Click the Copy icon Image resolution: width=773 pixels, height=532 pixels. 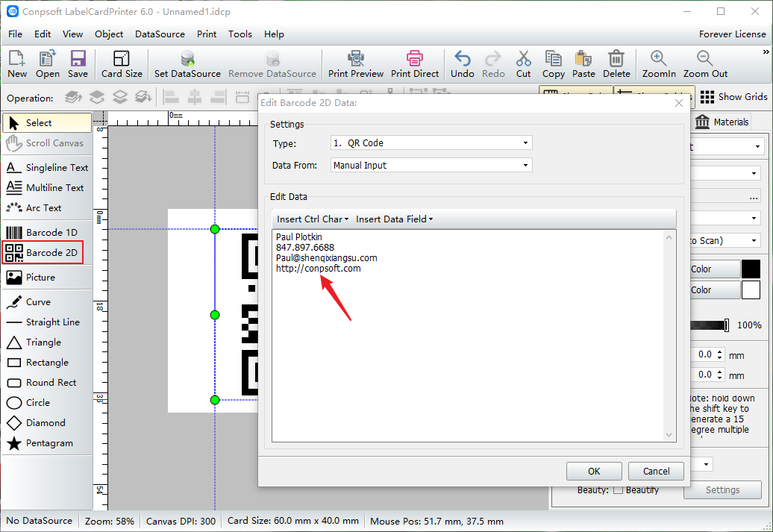point(553,64)
